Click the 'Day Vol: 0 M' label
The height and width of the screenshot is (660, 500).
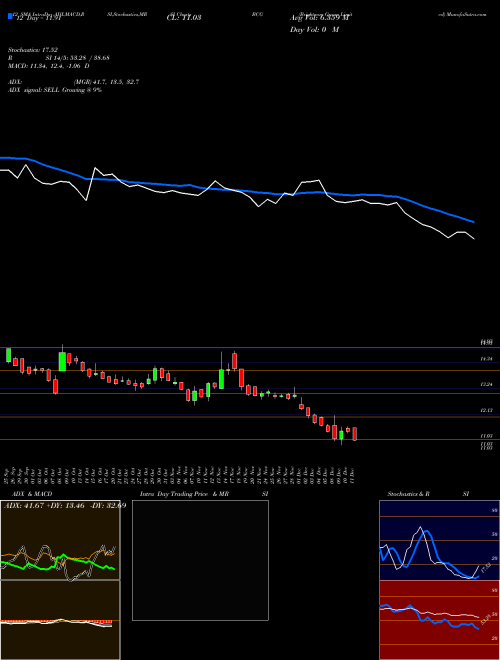(314, 30)
